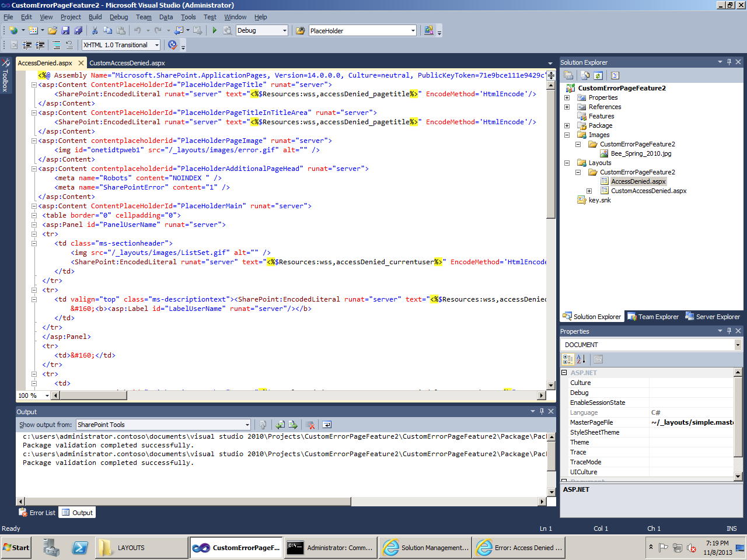Go to next message in Output toolbar
Viewport: 747px width, 560px height.
[293, 425]
